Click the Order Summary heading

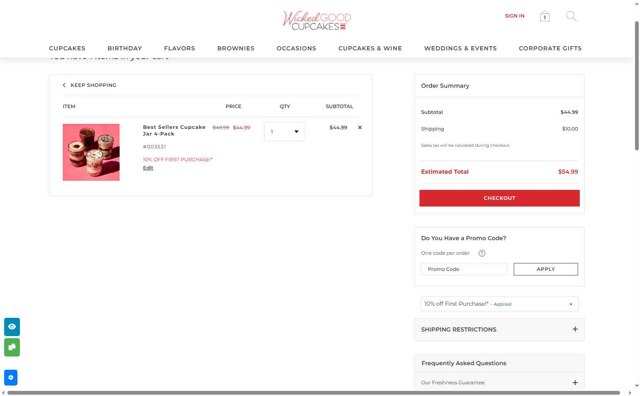click(445, 86)
